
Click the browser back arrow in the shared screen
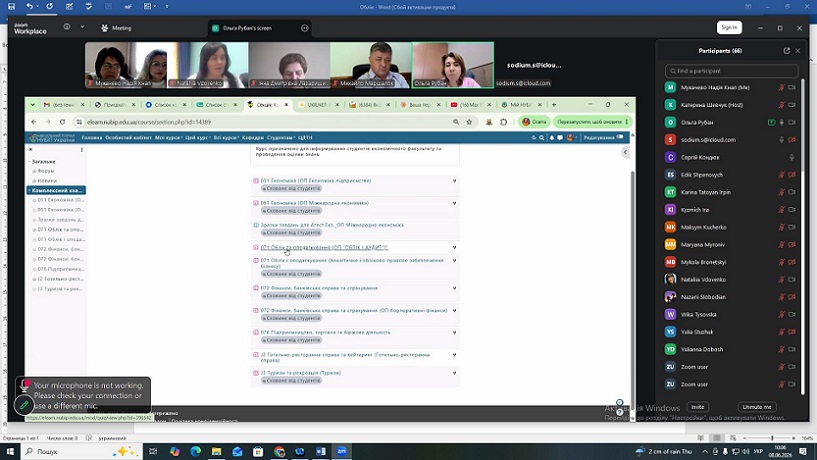(x=34, y=122)
